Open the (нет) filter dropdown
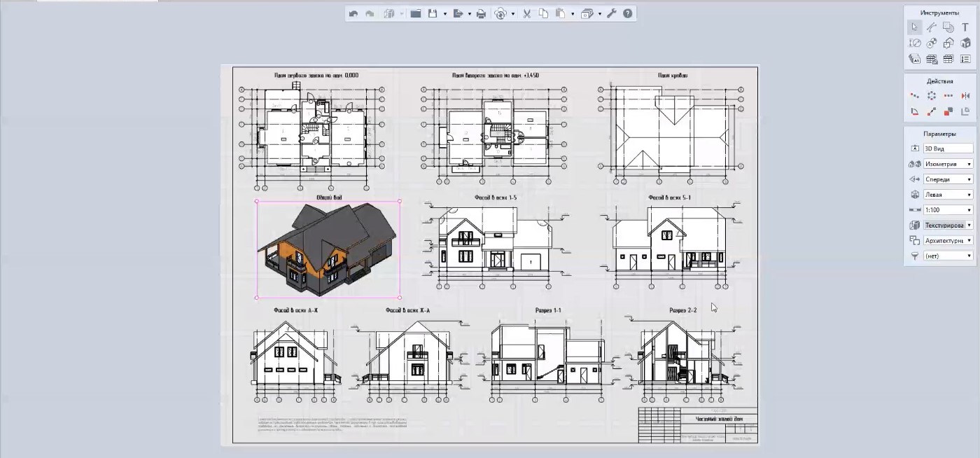 (x=948, y=256)
